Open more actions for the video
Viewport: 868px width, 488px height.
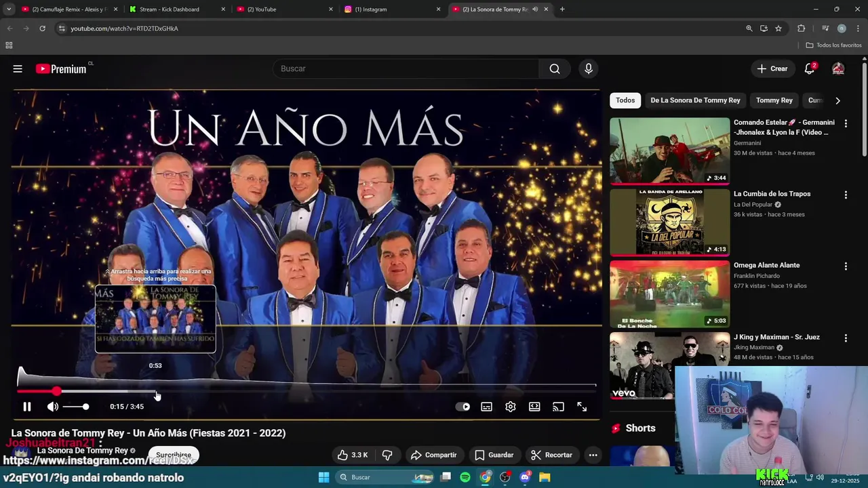point(593,455)
